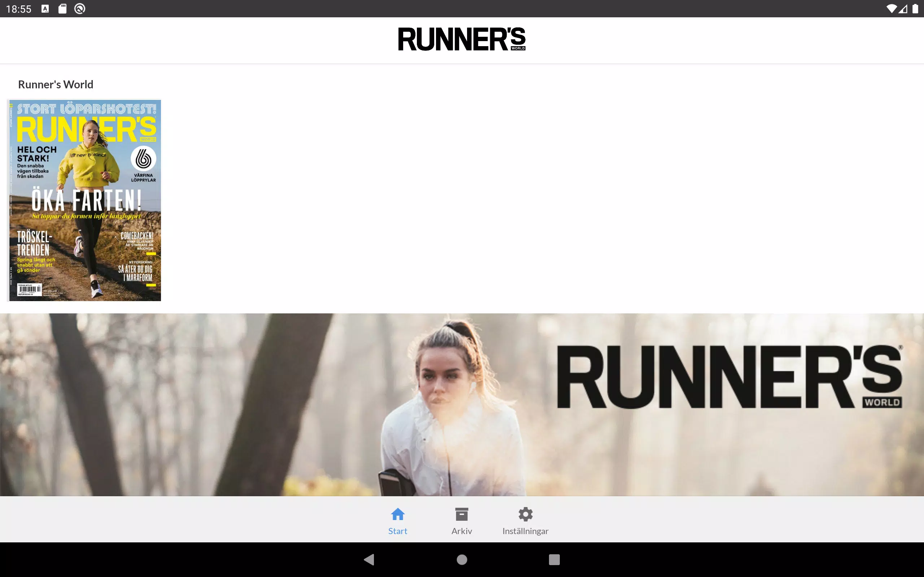Switch to the Arkiv tab label

[462, 531]
